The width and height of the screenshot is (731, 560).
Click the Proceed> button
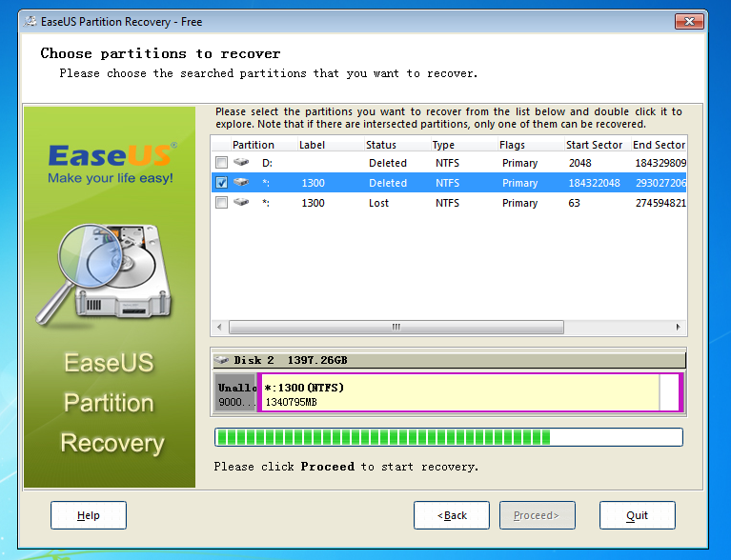tap(538, 515)
